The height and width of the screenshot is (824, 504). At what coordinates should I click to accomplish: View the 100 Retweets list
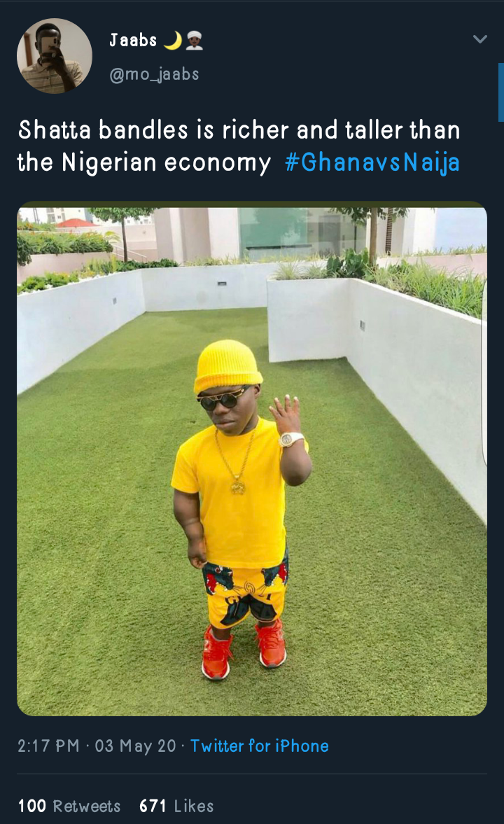(x=69, y=806)
